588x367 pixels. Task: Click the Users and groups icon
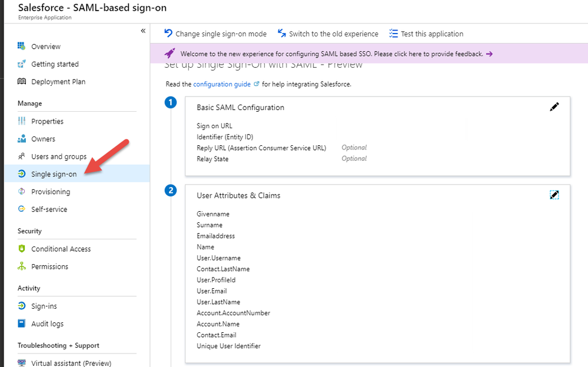(21, 156)
